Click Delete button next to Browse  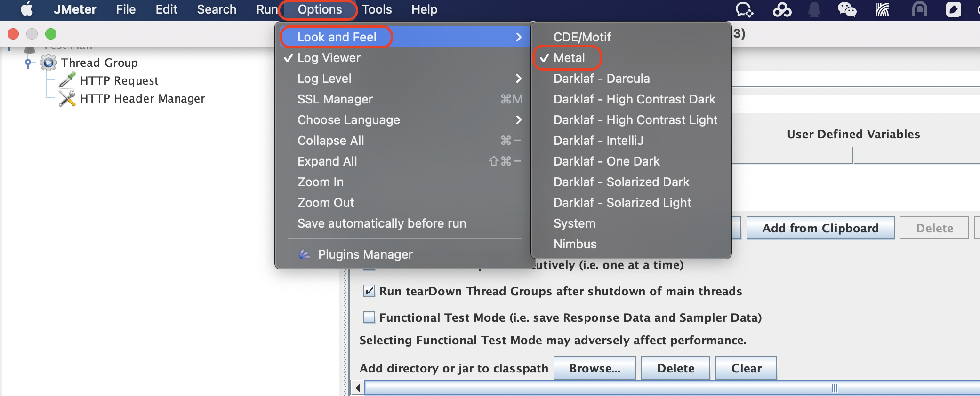pos(675,368)
